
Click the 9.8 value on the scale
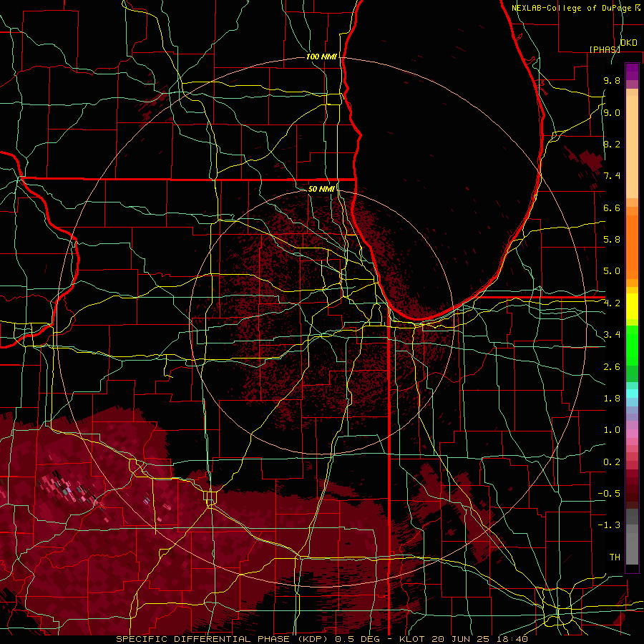[x=612, y=80]
